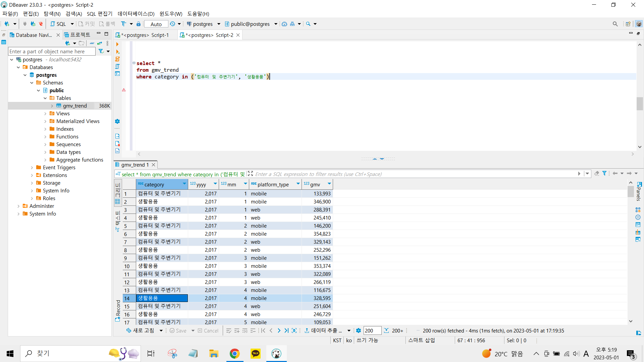644x362 pixels.
Task: Open the category column header dropdown
Action: 184,184
